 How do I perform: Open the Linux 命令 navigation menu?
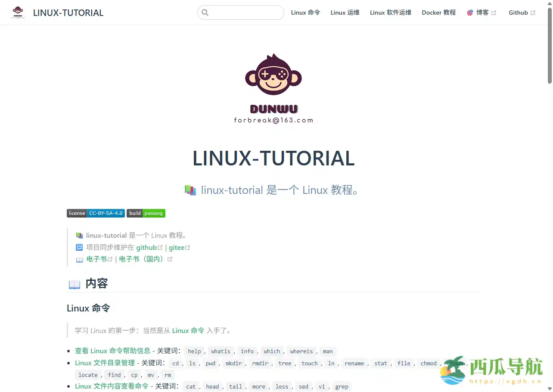pyautogui.click(x=305, y=12)
